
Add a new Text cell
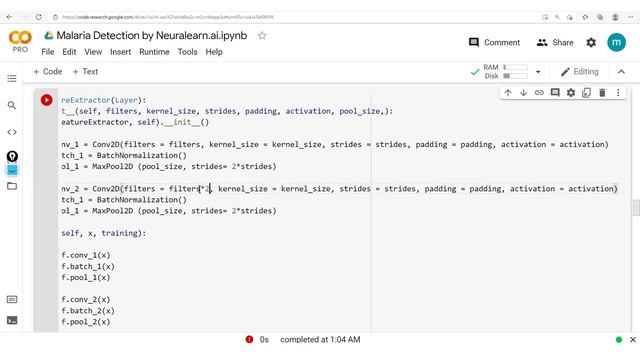[x=85, y=72]
